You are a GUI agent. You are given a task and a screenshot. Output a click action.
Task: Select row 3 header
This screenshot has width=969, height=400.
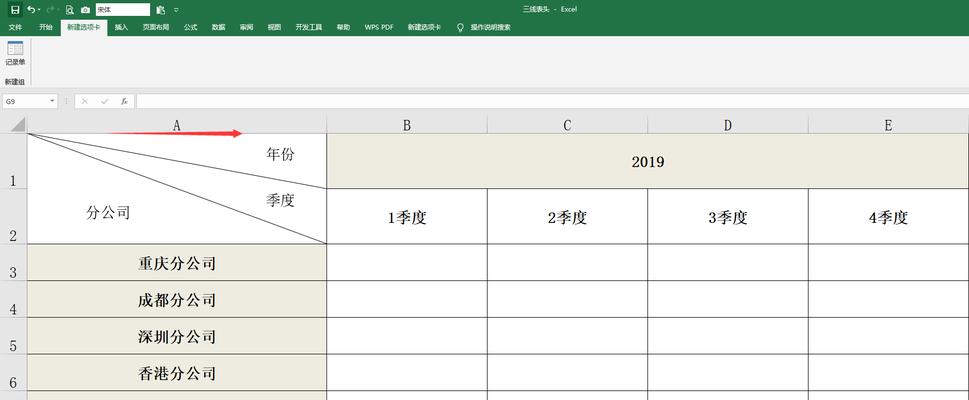14,262
